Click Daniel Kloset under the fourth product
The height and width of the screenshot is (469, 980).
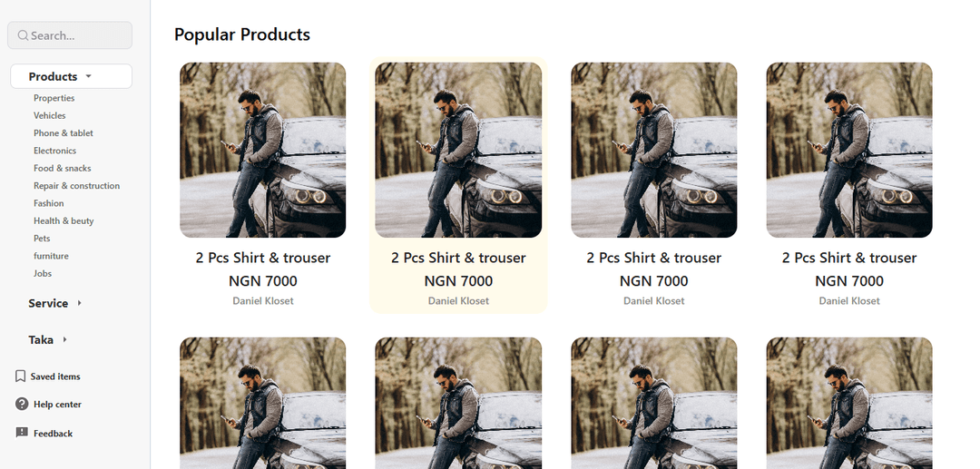(849, 301)
